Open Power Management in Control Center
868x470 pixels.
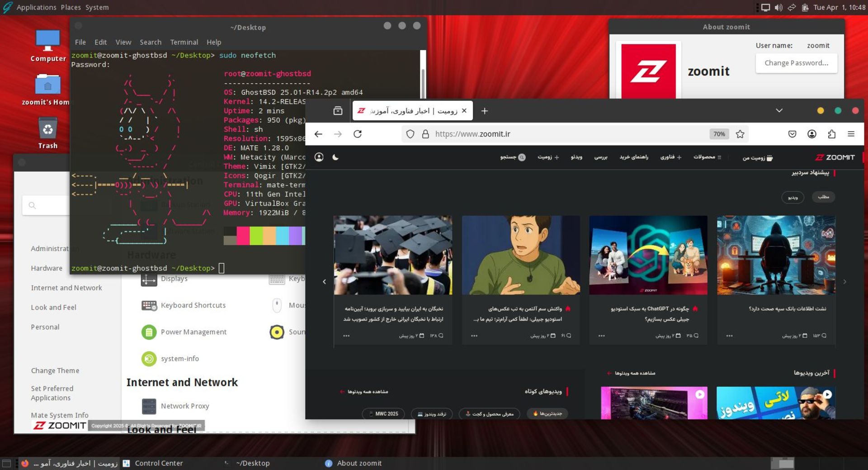(184, 332)
